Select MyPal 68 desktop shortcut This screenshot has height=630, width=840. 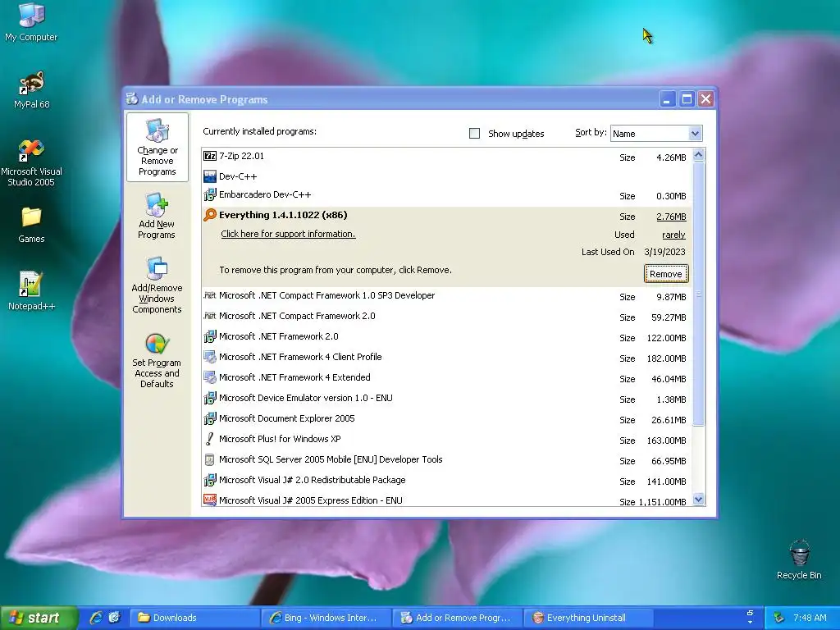pos(31,90)
